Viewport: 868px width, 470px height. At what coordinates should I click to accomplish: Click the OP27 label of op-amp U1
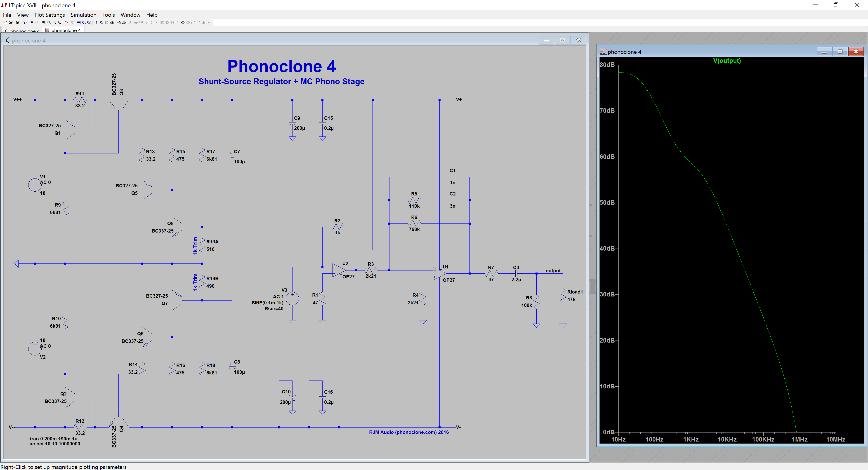(x=449, y=280)
